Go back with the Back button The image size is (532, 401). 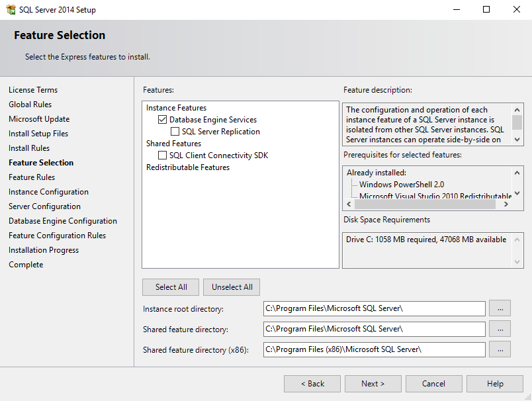point(312,384)
